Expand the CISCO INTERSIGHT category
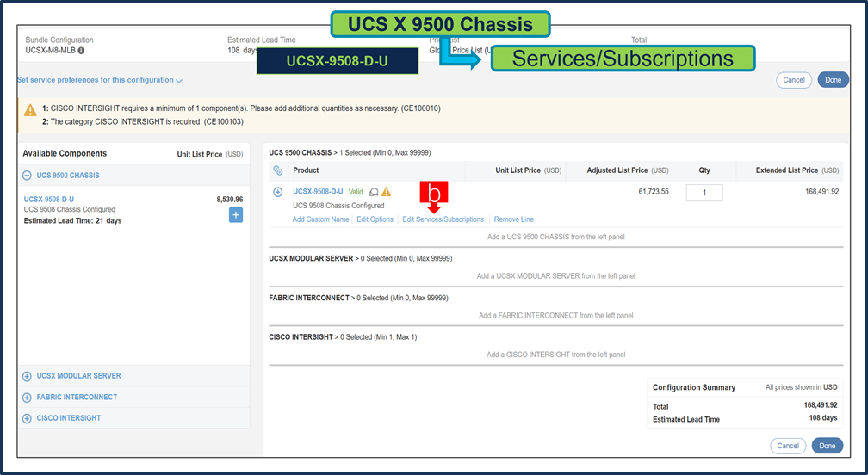This screenshot has width=868, height=475. (x=27, y=418)
